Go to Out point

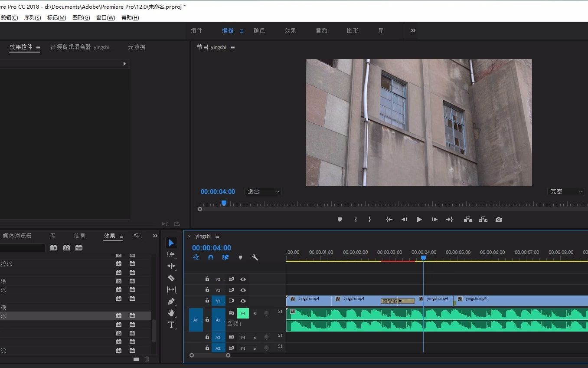click(x=449, y=220)
